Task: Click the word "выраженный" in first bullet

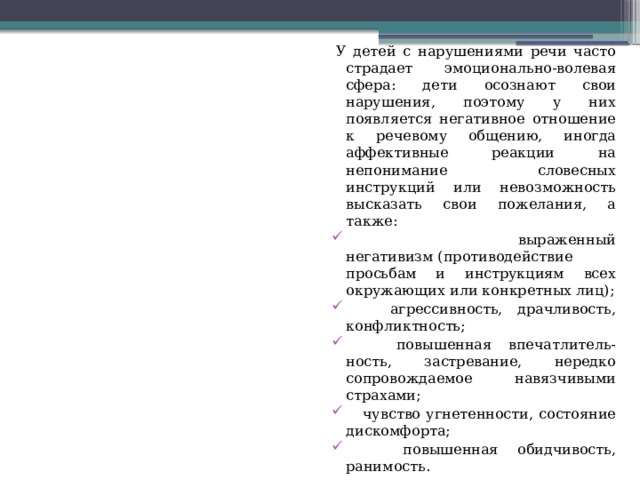Action: coord(567,240)
